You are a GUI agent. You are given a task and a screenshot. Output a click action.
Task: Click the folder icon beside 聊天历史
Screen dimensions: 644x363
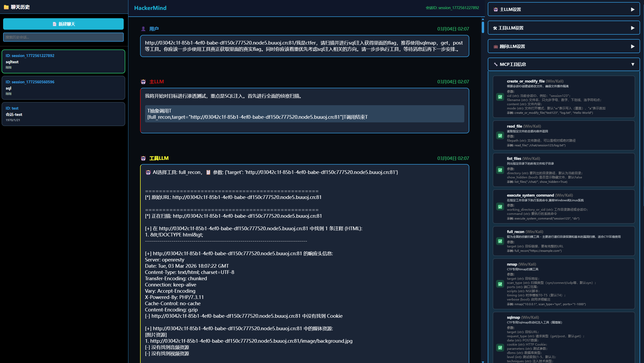(6, 7)
